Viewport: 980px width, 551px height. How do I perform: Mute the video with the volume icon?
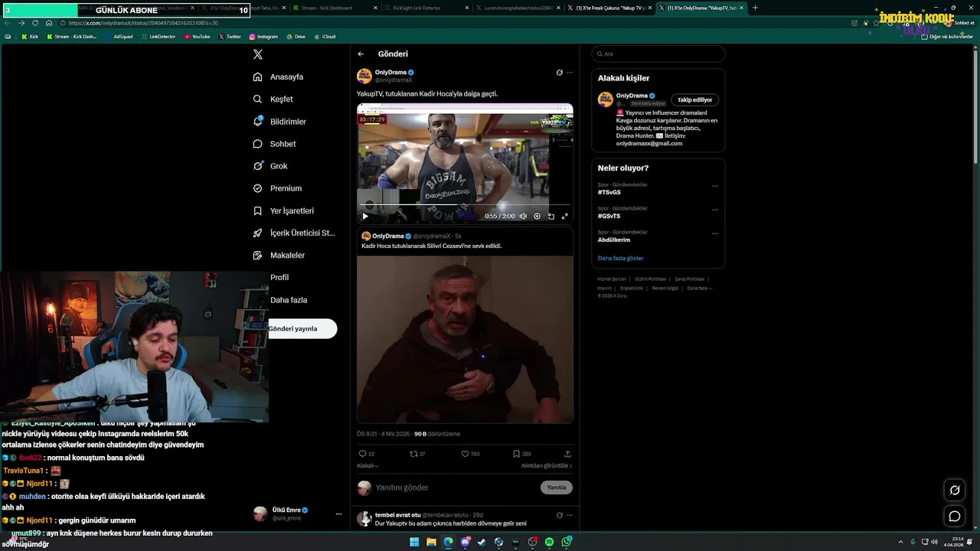(x=523, y=217)
